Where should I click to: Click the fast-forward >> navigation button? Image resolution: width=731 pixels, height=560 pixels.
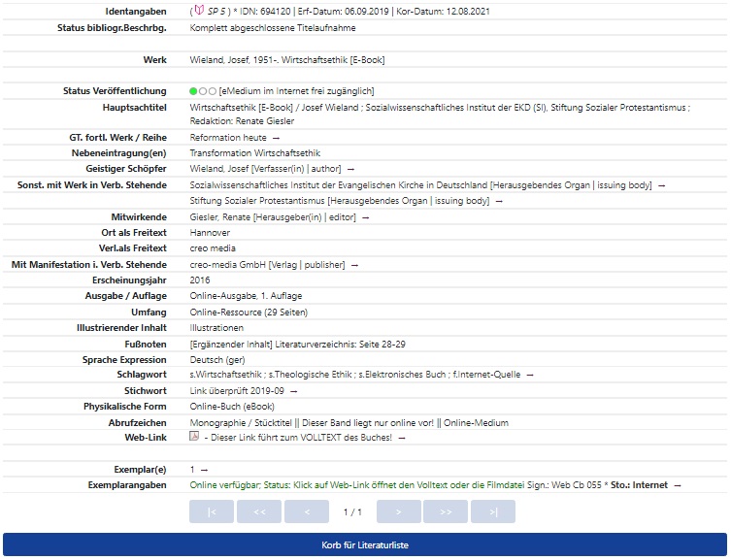click(446, 511)
